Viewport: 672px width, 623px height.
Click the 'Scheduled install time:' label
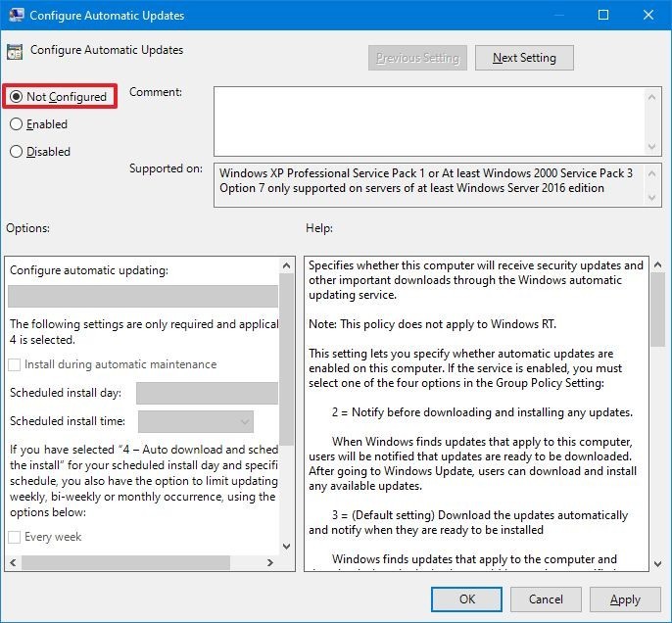coord(68,421)
